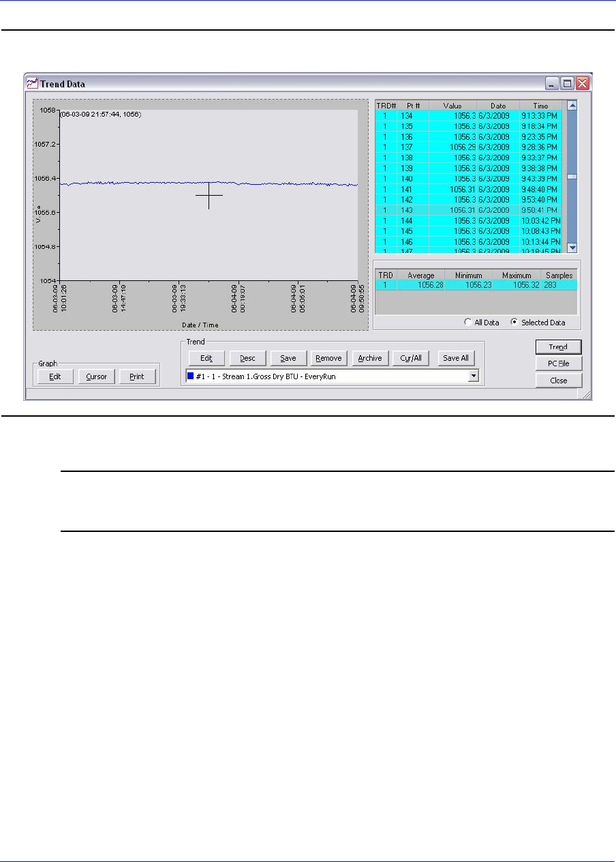Click the crosshair cursor on the graph

[209, 196]
